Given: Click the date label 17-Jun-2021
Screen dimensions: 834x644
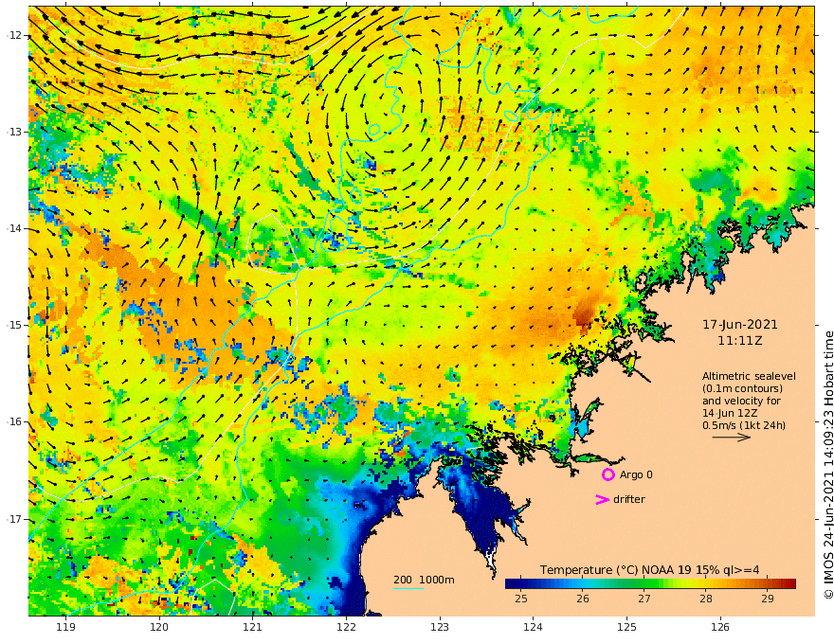Looking at the screenshot, I should (x=740, y=324).
